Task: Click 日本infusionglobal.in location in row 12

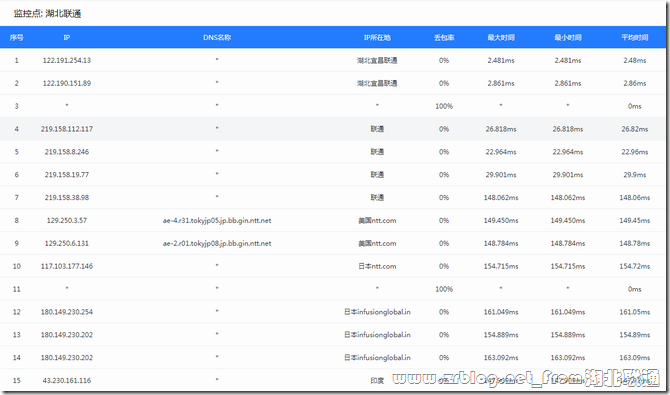Action: click(377, 312)
